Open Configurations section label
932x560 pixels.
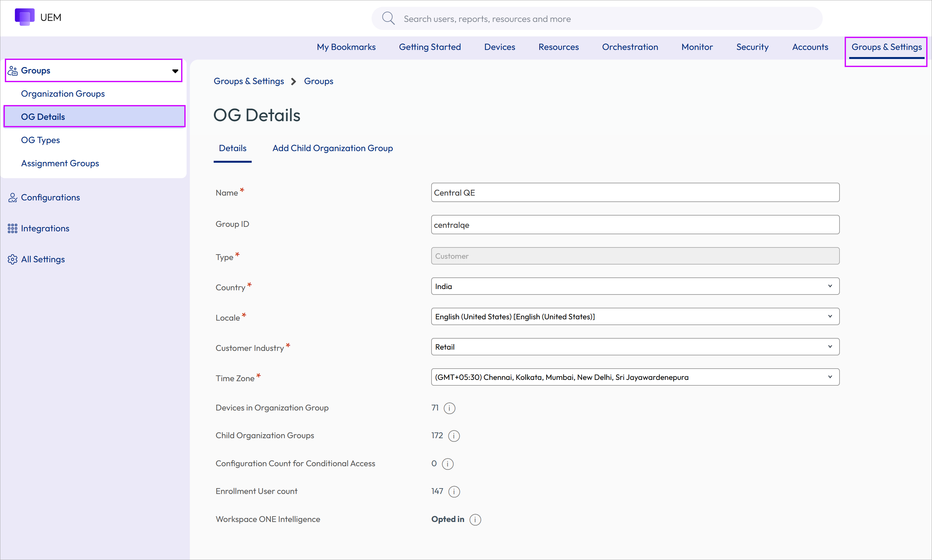[x=51, y=198]
